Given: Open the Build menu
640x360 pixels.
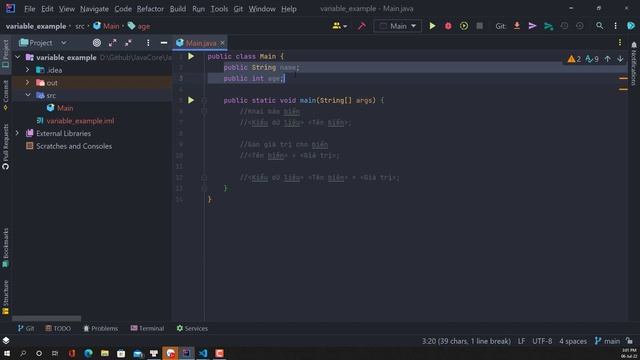Looking at the screenshot, I should [178, 9].
